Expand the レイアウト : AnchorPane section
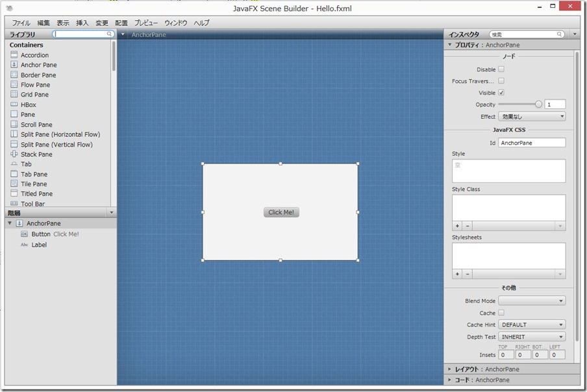Image resolution: width=587 pixels, height=392 pixels. tap(449, 369)
